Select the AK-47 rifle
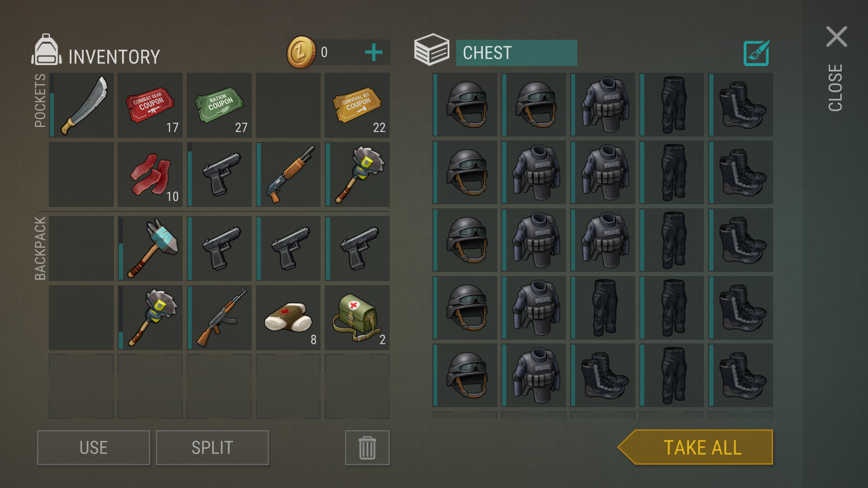The height and width of the screenshot is (488, 868). (x=219, y=317)
